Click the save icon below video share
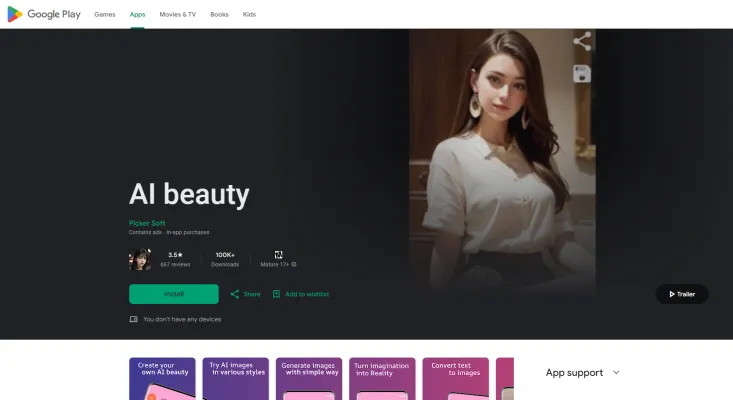 (582, 74)
